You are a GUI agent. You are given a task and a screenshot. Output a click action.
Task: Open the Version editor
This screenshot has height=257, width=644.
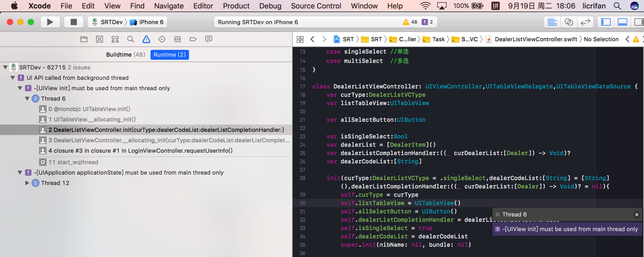(x=586, y=22)
